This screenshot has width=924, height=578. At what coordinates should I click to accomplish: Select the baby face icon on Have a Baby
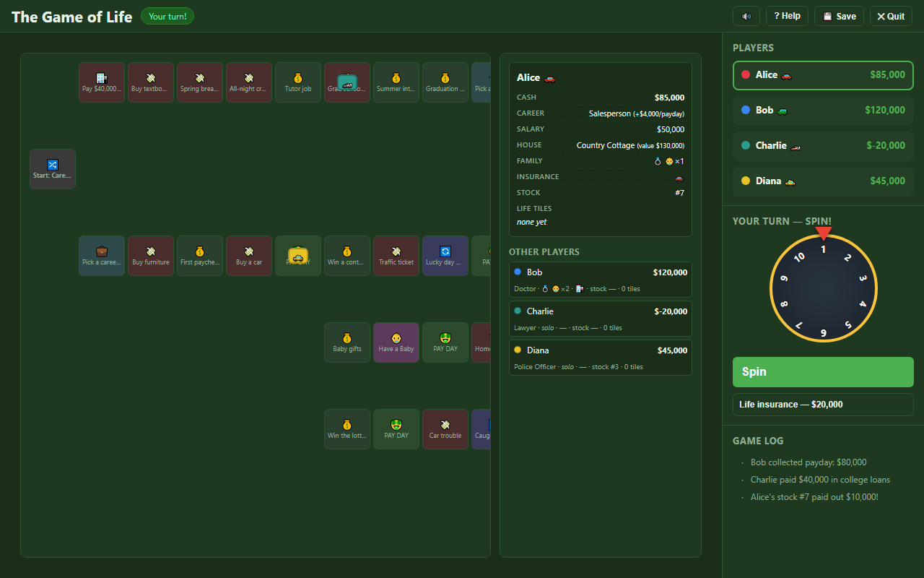(x=396, y=338)
